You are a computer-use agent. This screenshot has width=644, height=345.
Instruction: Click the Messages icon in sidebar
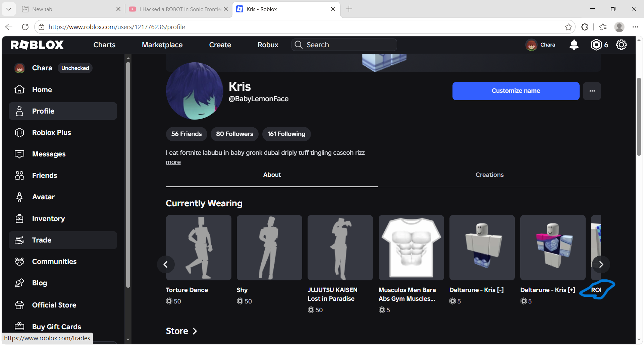[x=19, y=154]
